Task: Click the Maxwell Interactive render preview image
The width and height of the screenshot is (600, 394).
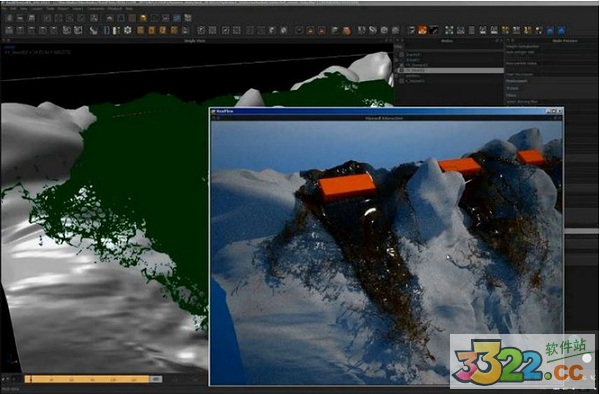Action: point(386,252)
